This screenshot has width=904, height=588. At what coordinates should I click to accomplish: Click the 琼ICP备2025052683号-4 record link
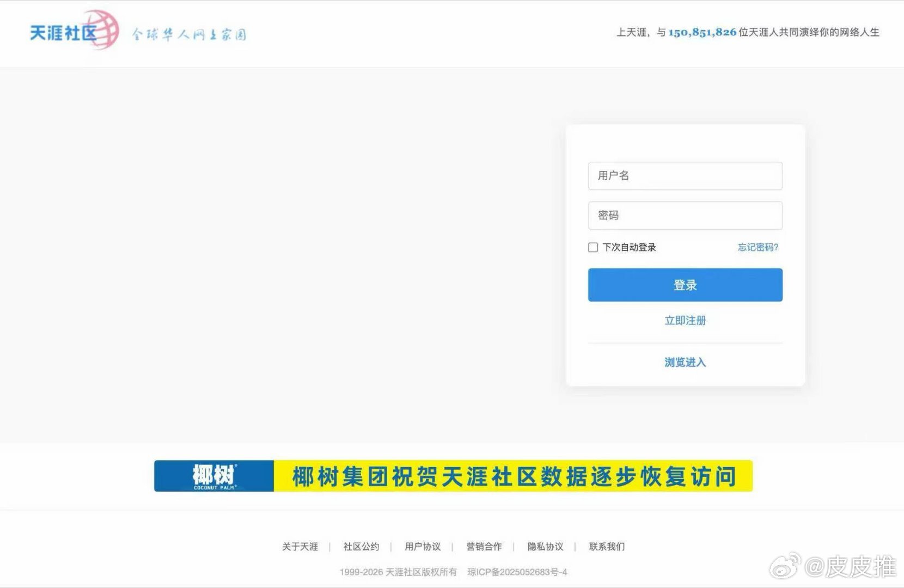[x=517, y=572]
